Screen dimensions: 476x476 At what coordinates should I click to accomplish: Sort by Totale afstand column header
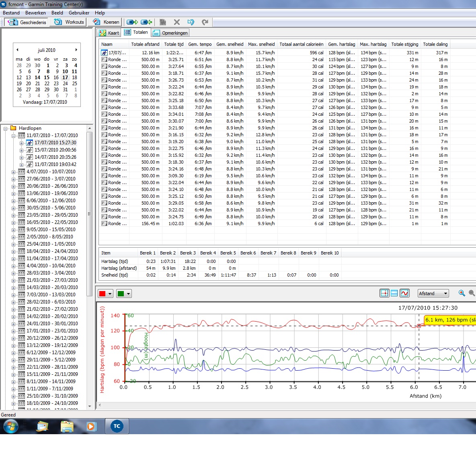[146, 44]
